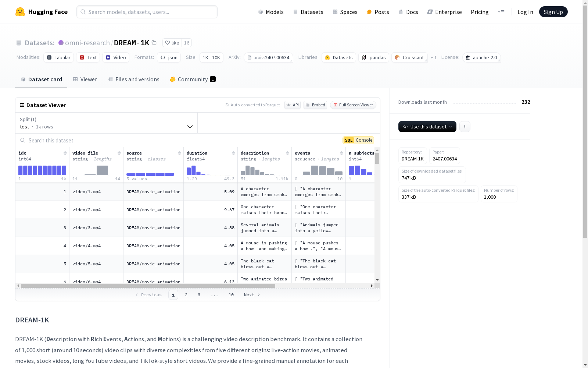Click the Dataset Viewer table icon heading
The width and height of the screenshot is (588, 368).
[x=22, y=105]
